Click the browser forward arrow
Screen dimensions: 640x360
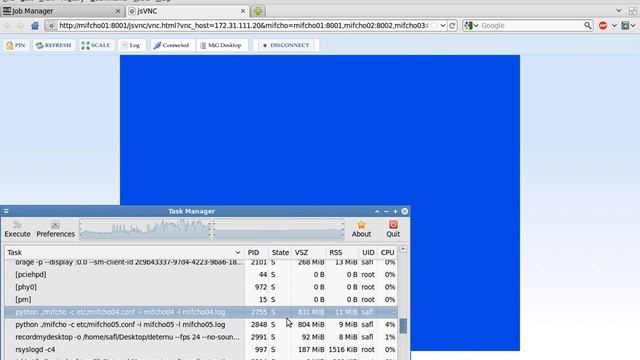point(20,26)
